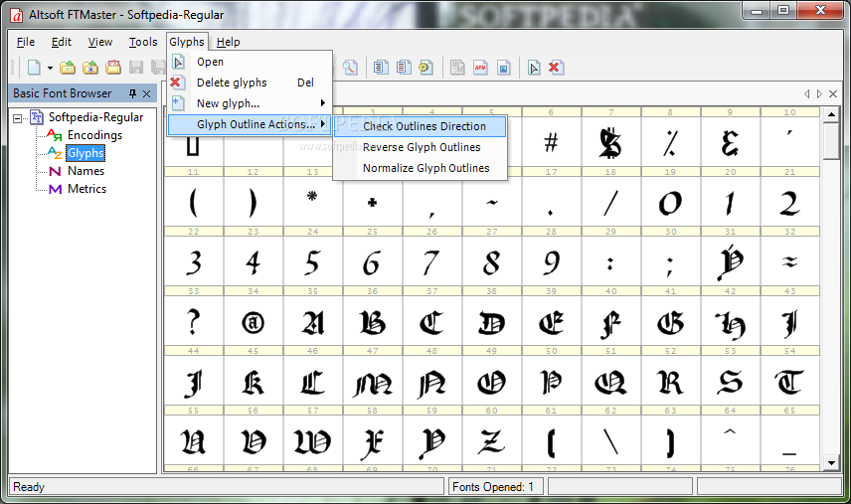Click the New font toolbar icon

pos(34,68)
